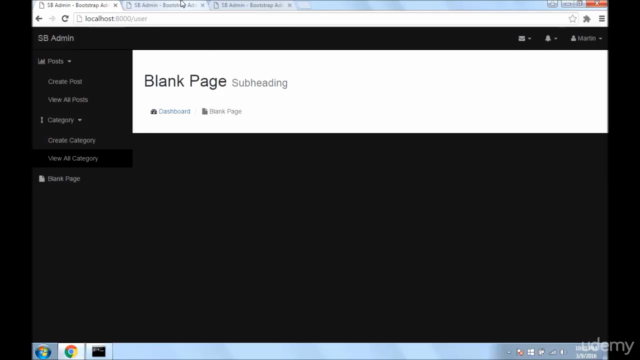Click the Blank Page heading text
640x360 pixels.
185,81
